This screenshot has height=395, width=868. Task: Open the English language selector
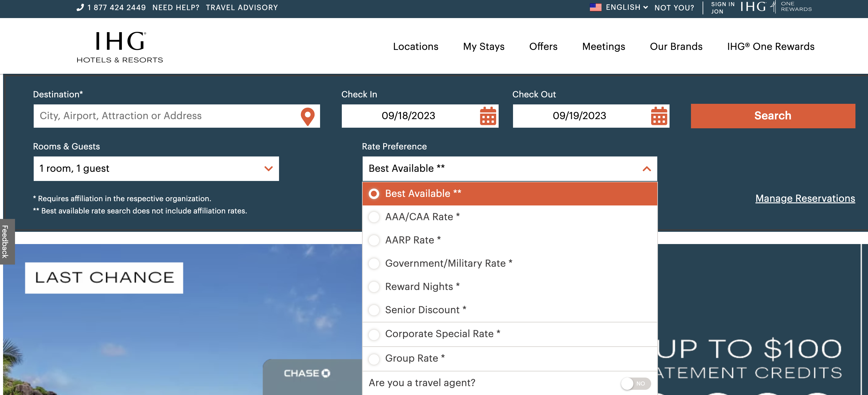click(626, 7)
